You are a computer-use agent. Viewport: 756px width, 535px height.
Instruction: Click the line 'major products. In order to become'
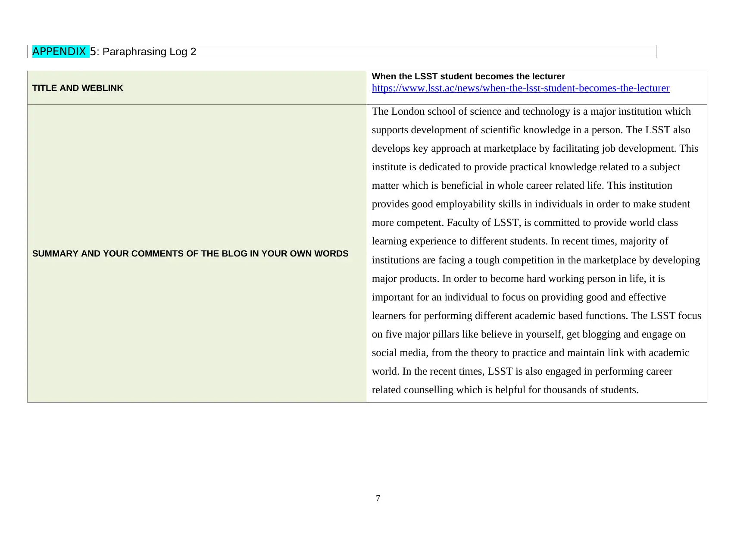point(518,279)
